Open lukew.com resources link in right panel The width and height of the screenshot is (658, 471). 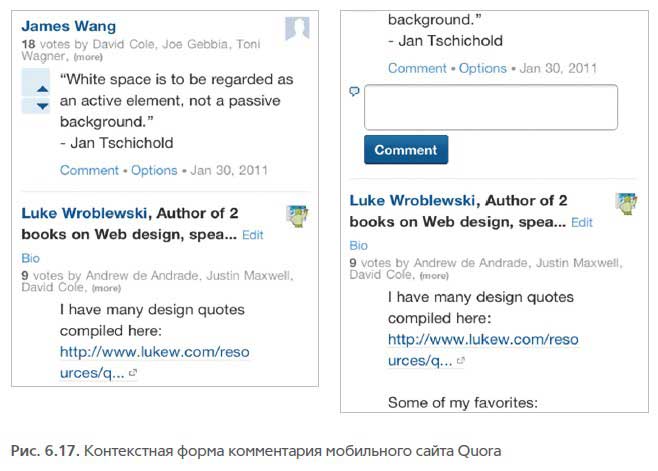483,350
